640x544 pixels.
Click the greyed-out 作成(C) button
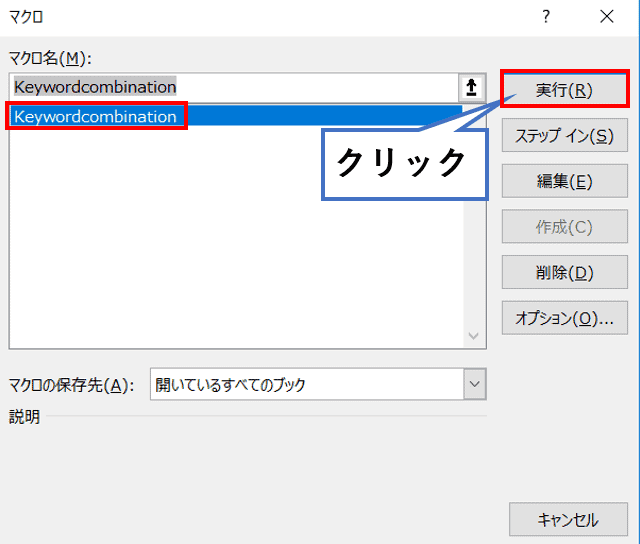click(564, 227)
